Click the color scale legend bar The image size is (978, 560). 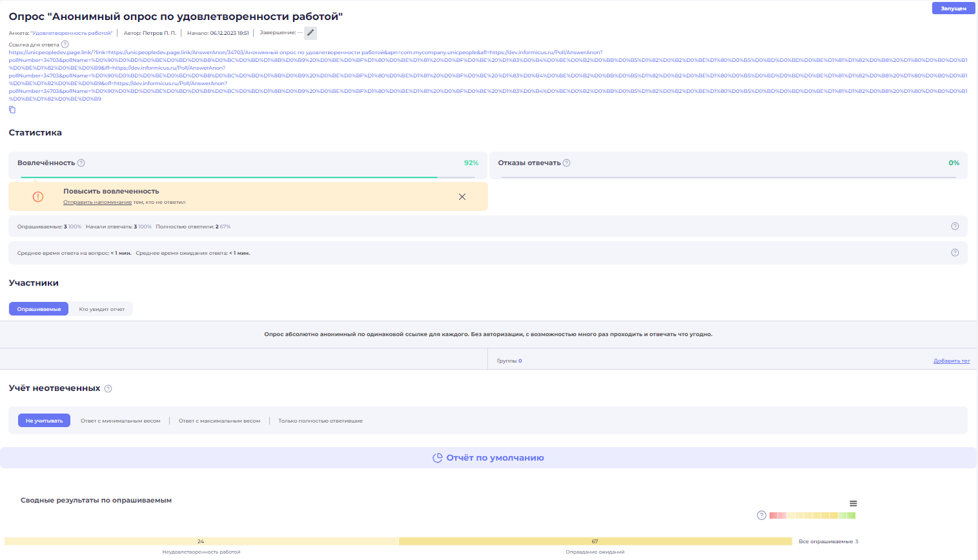click(x=812, y=515)
